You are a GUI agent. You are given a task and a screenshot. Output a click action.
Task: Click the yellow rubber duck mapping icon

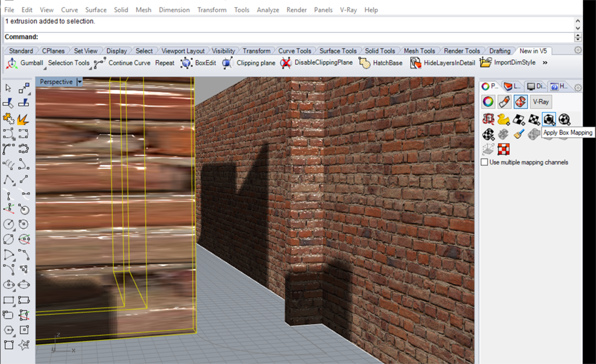point(503,119)
